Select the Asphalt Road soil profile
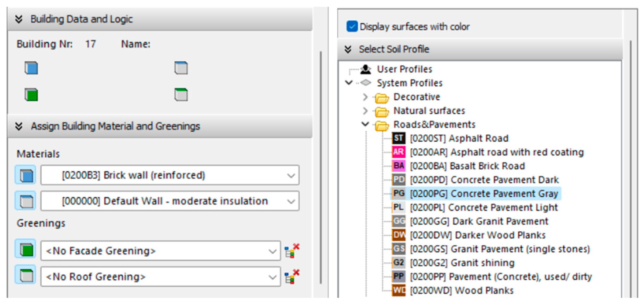Viewport: 644px width, 306px height. click(x=459, y=138)
